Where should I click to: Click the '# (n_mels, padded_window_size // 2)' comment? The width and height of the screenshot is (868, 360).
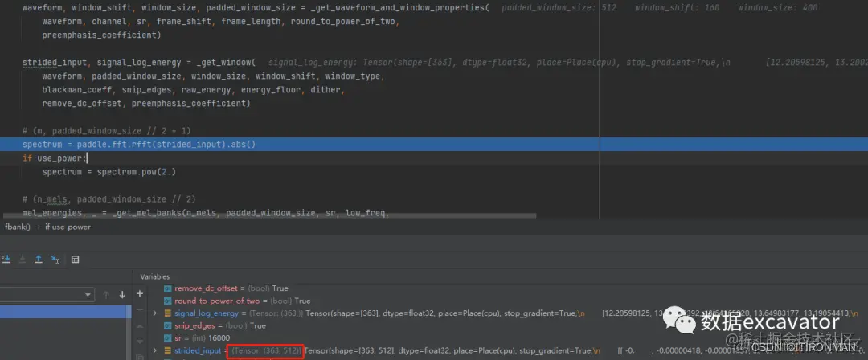[x=109, y=198]
